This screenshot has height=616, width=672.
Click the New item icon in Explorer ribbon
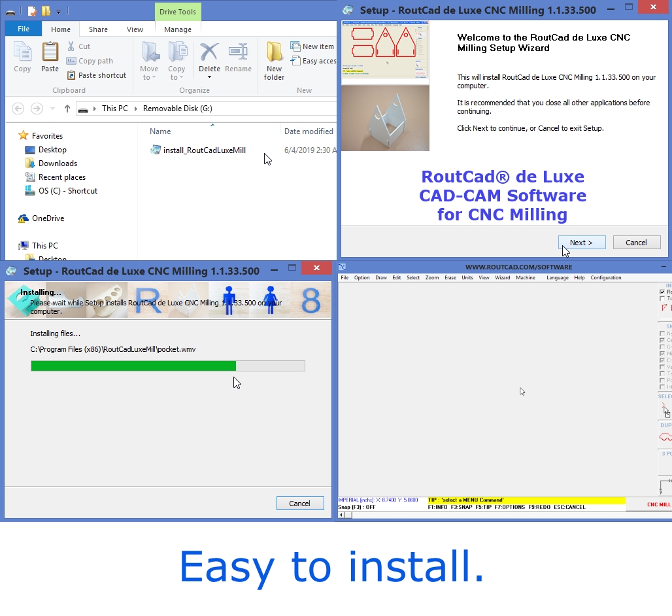[x=295, y=46]
